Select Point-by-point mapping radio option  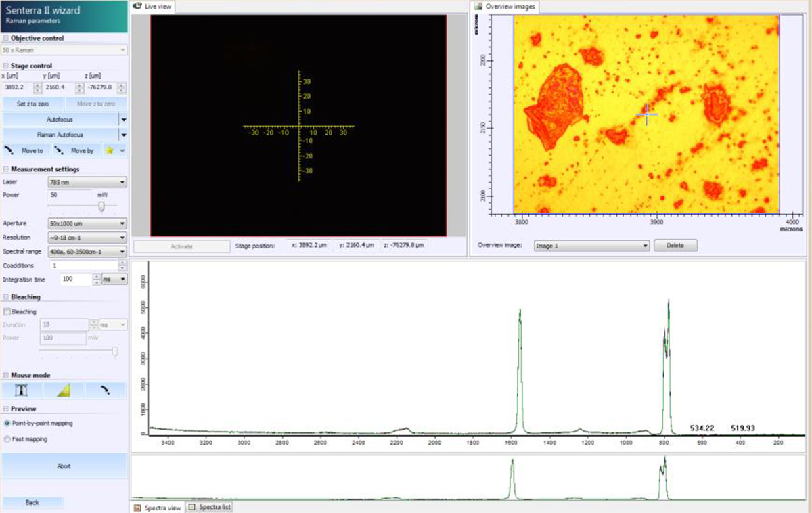point(7,423)
